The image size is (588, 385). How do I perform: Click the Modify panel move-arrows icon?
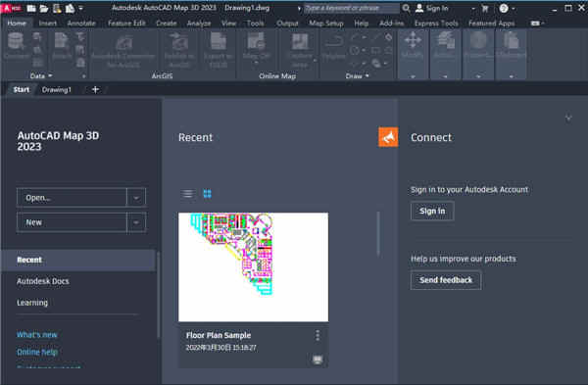pyautogui.click(x=413, y=40)
